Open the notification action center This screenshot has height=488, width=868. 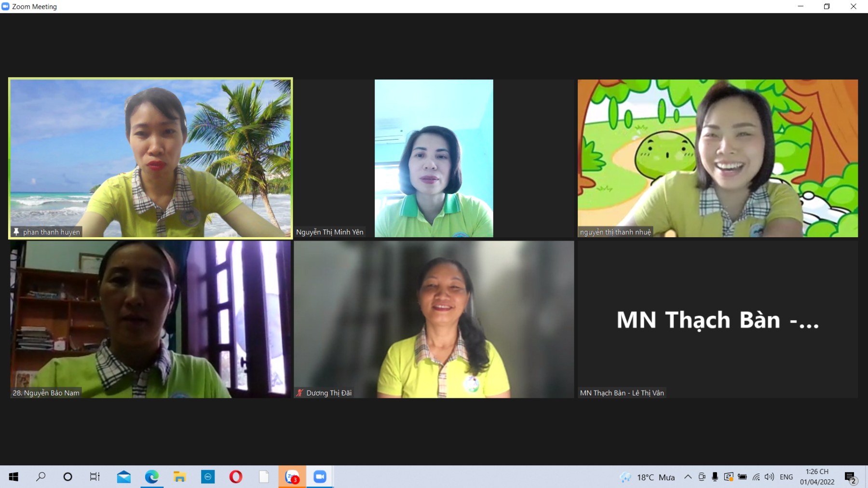point(850,477)
